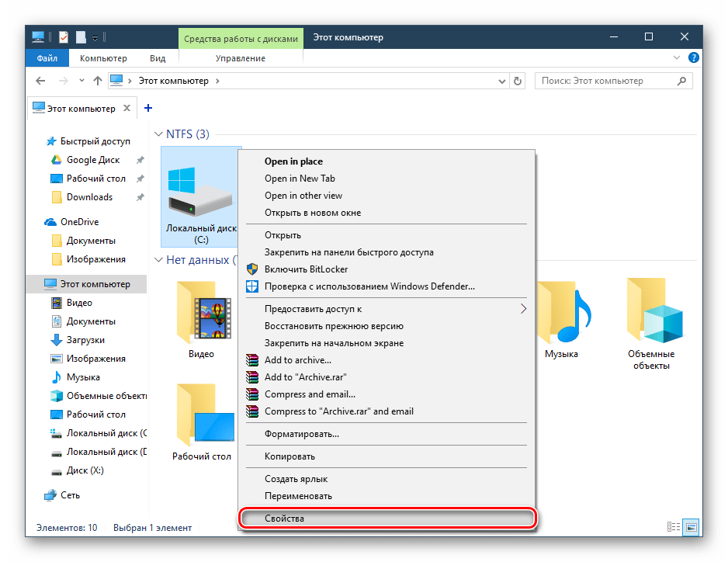Click the search field 'Поиск: Этот компьютер'
Image resolution: width=728 pixels, height=562 pixels.
click(x=605, y=81)
